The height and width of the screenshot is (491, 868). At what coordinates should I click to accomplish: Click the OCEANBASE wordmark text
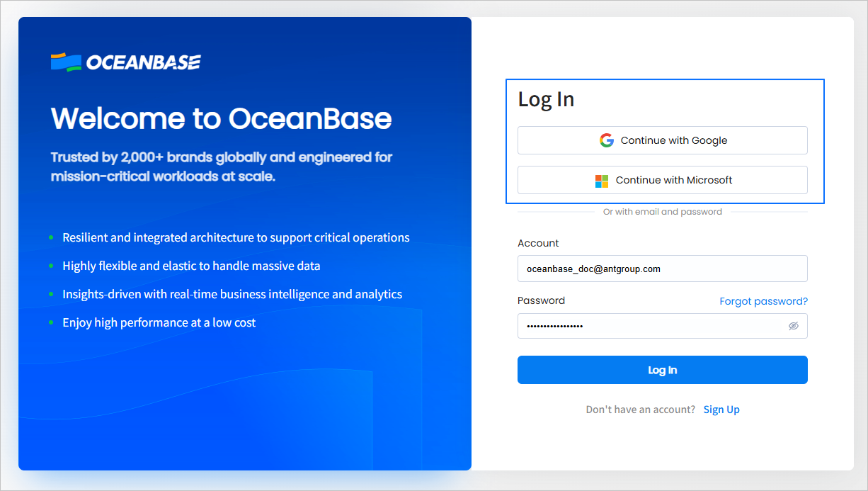click(143, 62)
